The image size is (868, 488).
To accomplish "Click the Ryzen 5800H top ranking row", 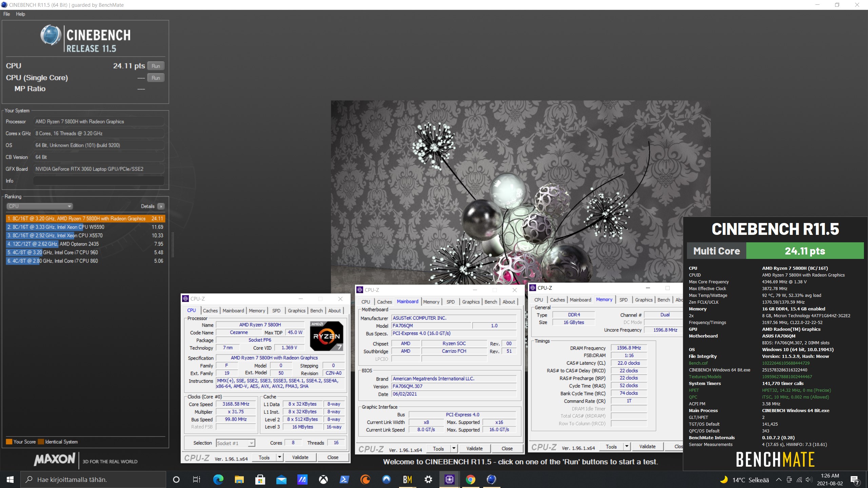I will click(85, 219).
